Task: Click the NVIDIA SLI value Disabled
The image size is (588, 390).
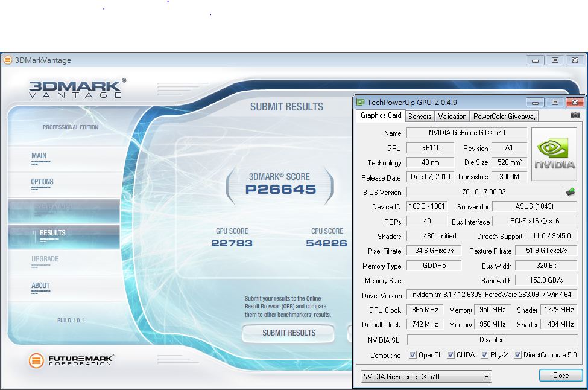Action: (x=492, y=340)
